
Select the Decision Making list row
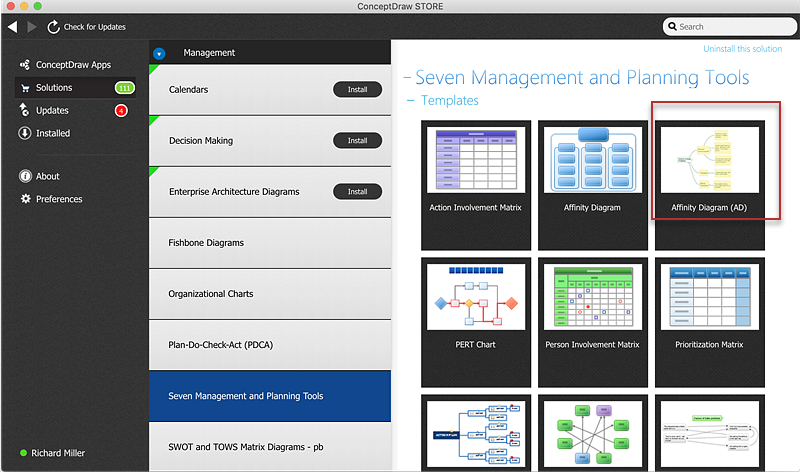click(x=270, y=140)
